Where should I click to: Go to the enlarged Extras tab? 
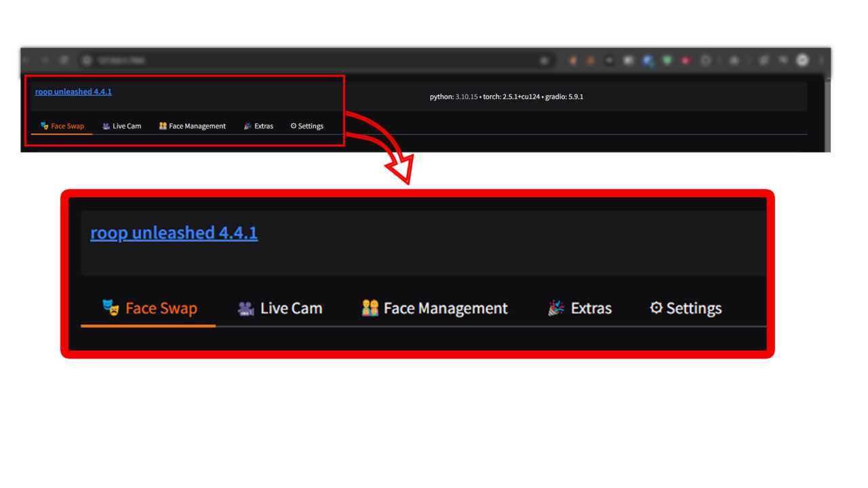coord(580,308)
